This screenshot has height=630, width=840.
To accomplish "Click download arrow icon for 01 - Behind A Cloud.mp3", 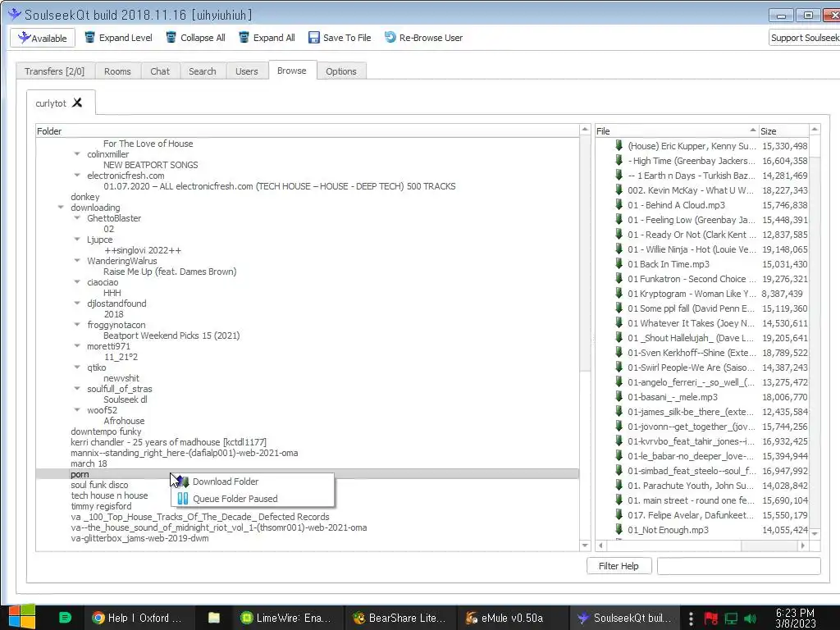I will [619, 204].
